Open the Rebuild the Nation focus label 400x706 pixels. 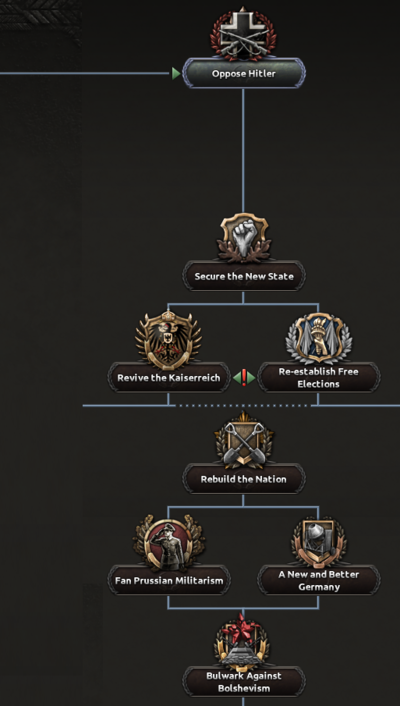pos(244,479)
